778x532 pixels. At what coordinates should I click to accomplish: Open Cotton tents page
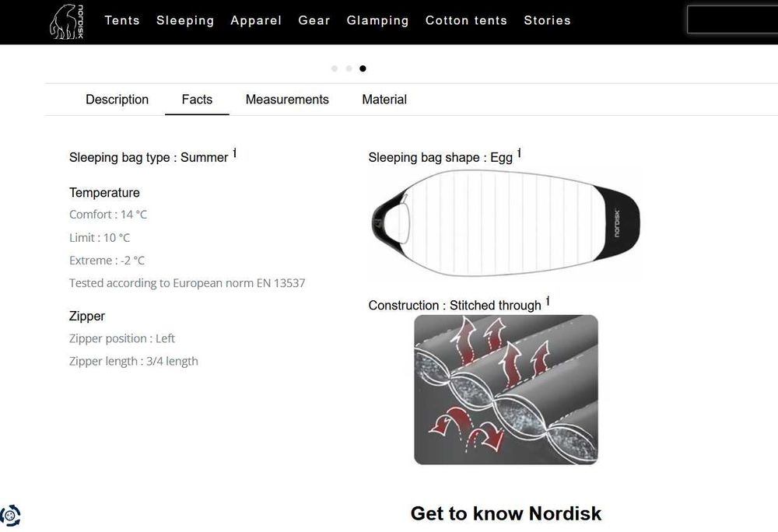click(x=466, y=21)
